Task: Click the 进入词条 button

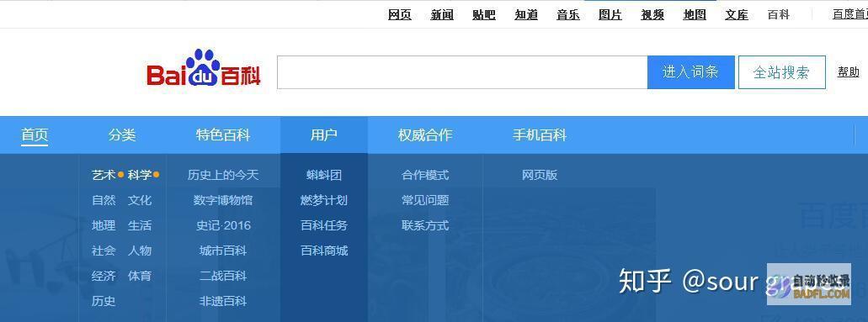Action: pos(691,72)
